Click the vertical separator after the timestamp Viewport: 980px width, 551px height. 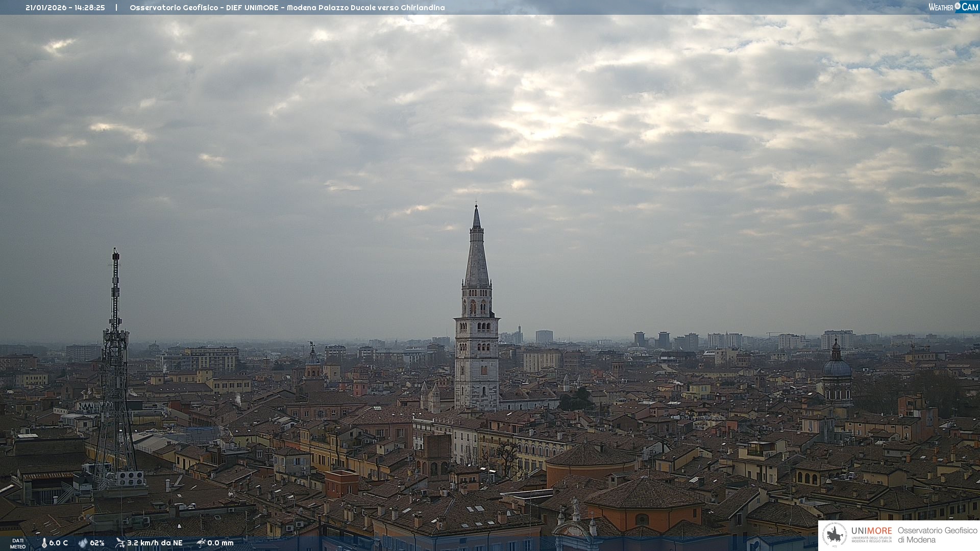click(x=116, y=8)
